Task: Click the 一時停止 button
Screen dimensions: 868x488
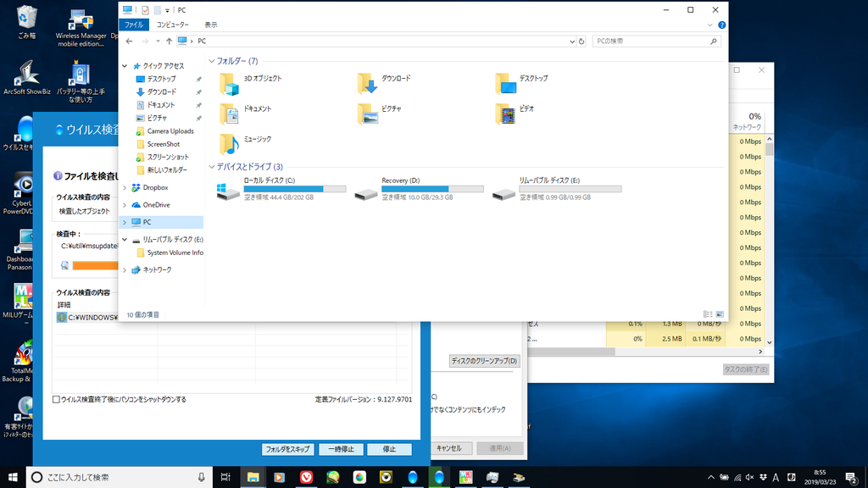Action: click(x=342, y=449)
